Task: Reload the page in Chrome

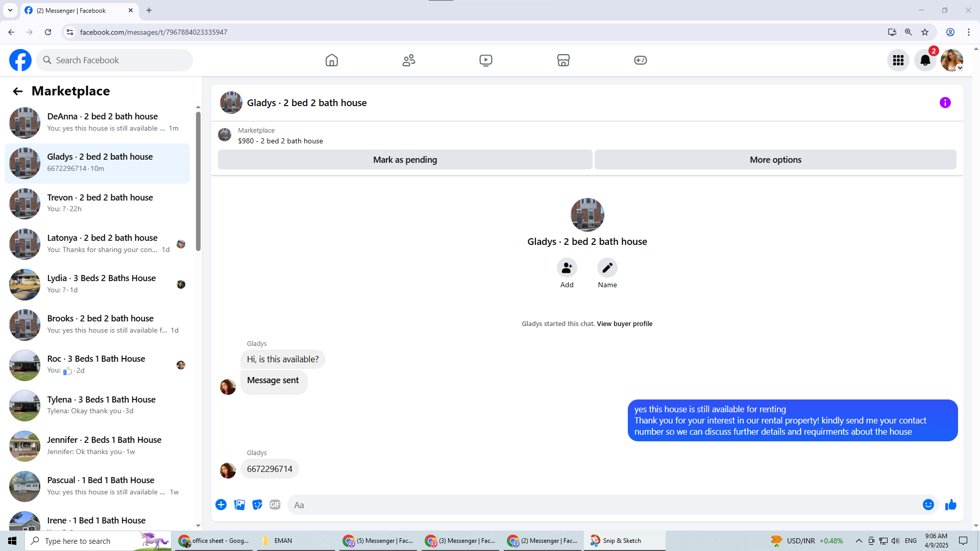Action: coord(48,32)
